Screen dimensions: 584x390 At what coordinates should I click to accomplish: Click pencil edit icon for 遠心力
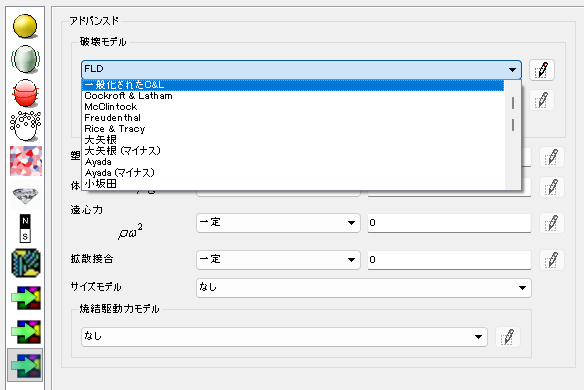[552, 223]
